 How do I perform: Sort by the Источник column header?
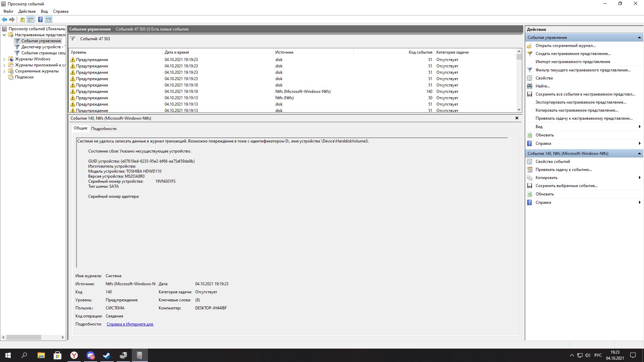(x=313, y=52)
